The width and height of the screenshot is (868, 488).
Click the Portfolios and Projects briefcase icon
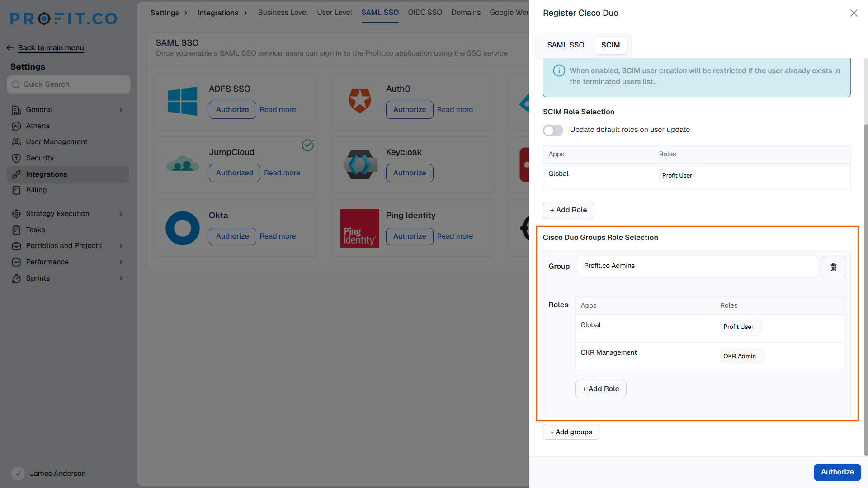pyautogui.click(x=16, y=246)
